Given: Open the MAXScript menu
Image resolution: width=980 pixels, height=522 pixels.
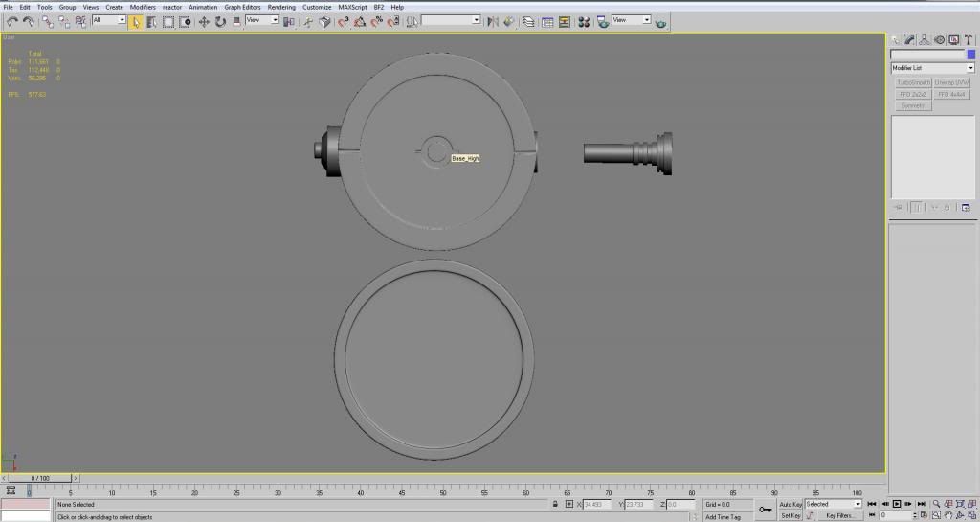Looking at the screenshot, I should tap(351, 7).
